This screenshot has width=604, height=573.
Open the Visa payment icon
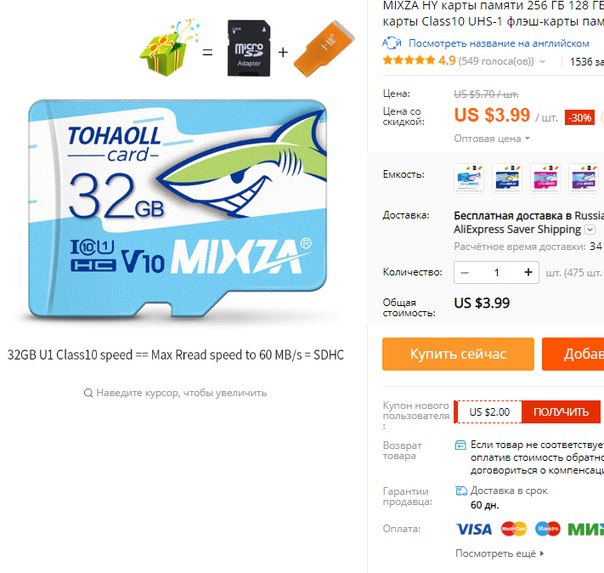coord(474,529)
